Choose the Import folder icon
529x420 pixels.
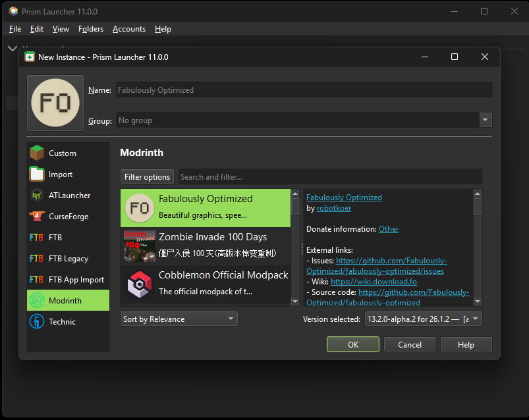[37, 174]
